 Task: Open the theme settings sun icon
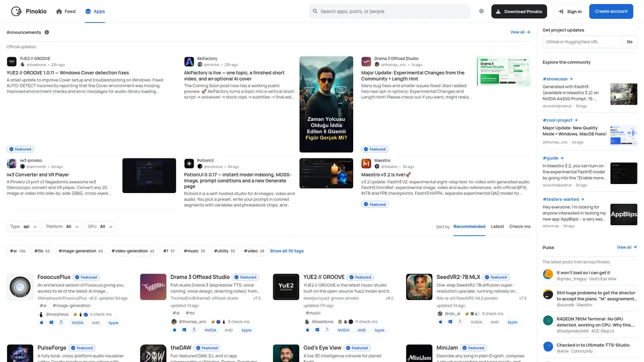pyautogui.click(x=481, y=11)
